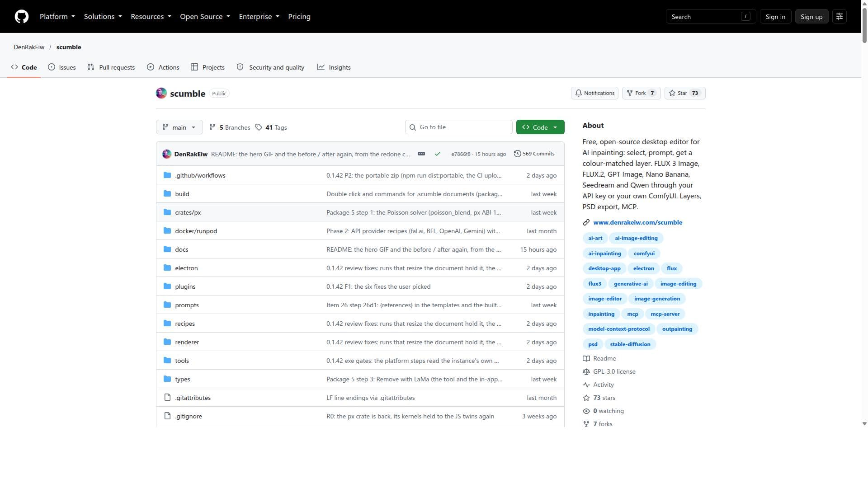Click the clock icon for 569 Commits
This screenshot has height=488, width=868.
pyautogui.click(x=518, y=154)
